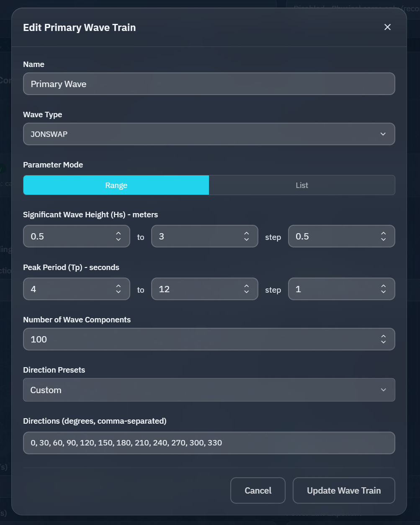The height and width of the screenshot is (525, 420).
Task: Increment the Hs minimum value stepper
Action: coord(118,234)
